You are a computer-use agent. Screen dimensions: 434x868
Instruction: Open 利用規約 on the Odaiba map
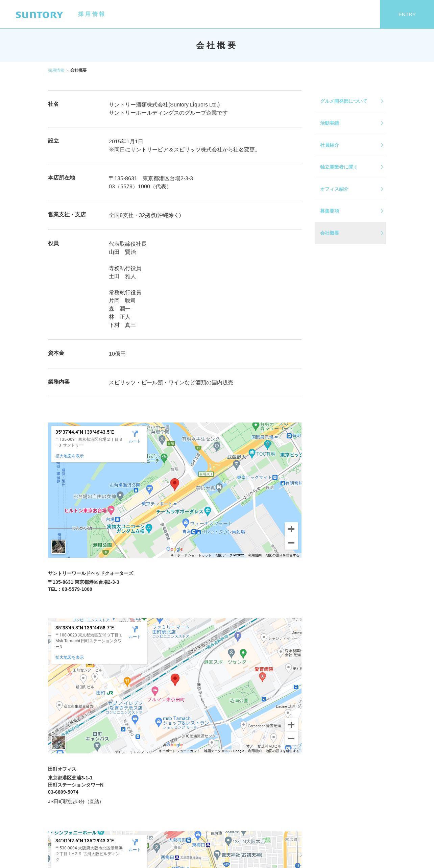(255, 555)
